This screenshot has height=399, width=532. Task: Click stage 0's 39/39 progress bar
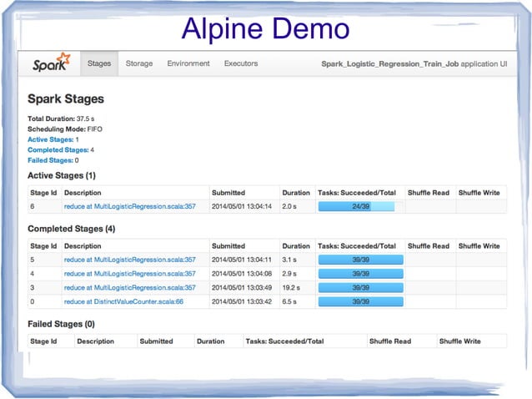coord(360,301)
